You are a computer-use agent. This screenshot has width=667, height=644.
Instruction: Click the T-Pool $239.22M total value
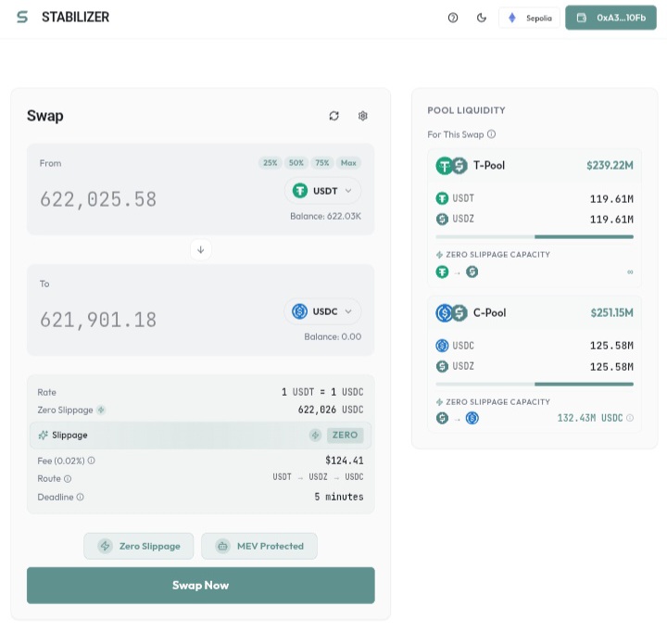click(x=610, y=165)
